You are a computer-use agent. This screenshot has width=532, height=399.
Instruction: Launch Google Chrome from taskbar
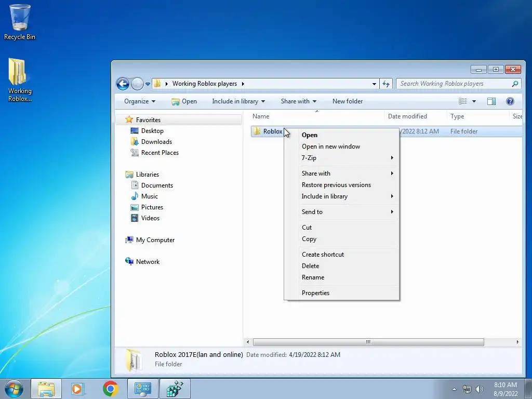(x=110, y=389)
